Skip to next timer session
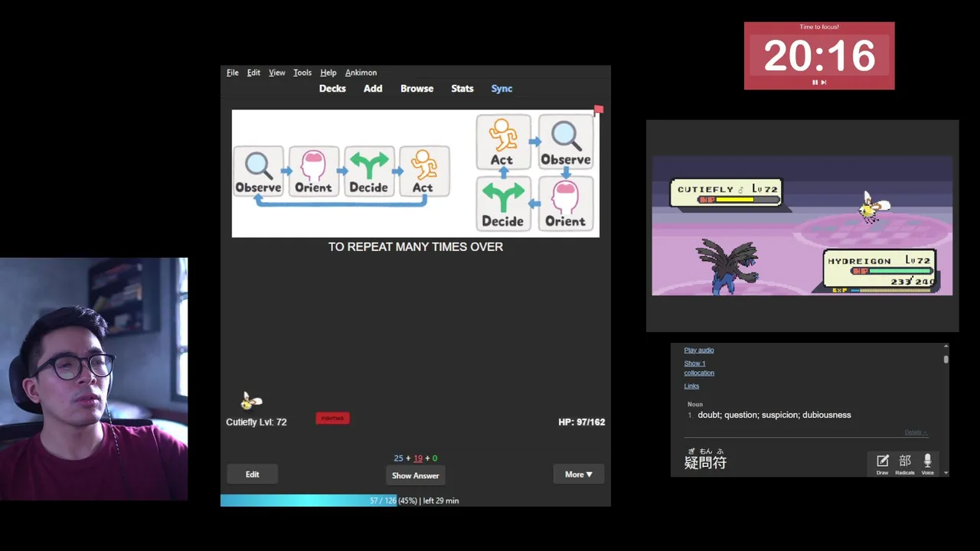This screenshot has height=551, width=980. [824, 82]
